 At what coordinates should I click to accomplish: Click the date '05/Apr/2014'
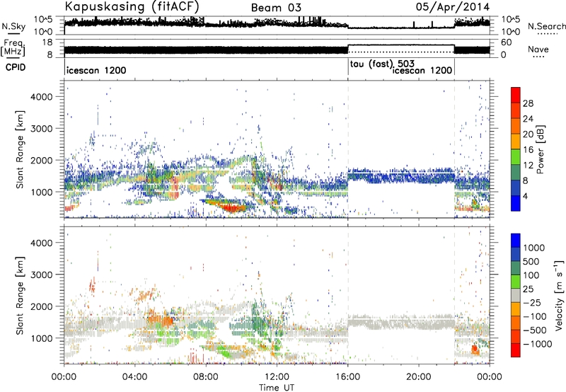coord(453,7)
